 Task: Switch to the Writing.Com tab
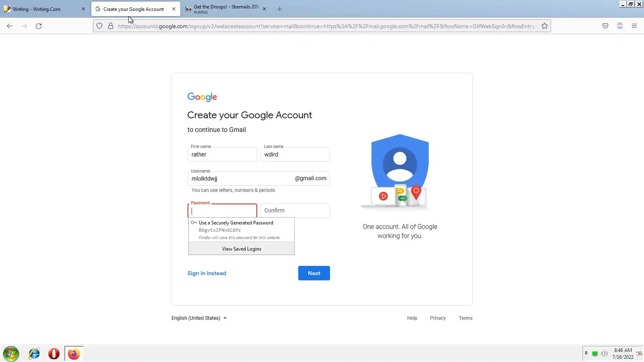(x=44, y=9)
